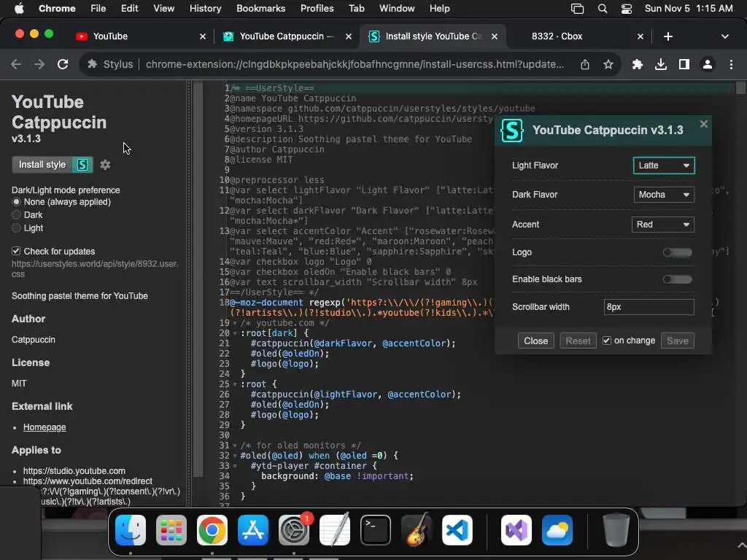Open the Dark Flavor dropdown
The image size is (747, 560).
pyautogui.click(x=664, y=194)
